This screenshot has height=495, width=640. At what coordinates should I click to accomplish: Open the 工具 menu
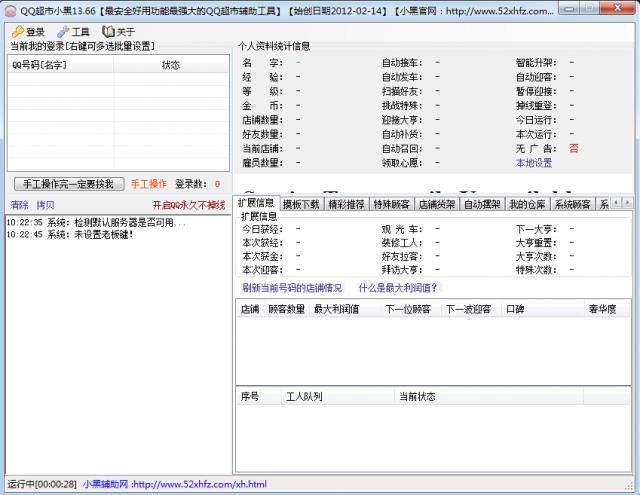click(73, 31)
